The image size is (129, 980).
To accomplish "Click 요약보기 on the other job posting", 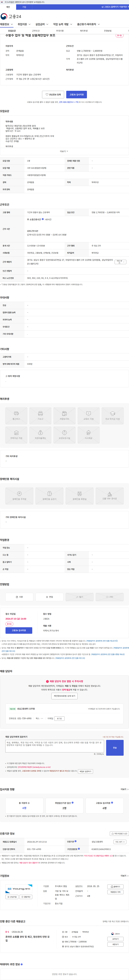I will (x=115, y=939).
